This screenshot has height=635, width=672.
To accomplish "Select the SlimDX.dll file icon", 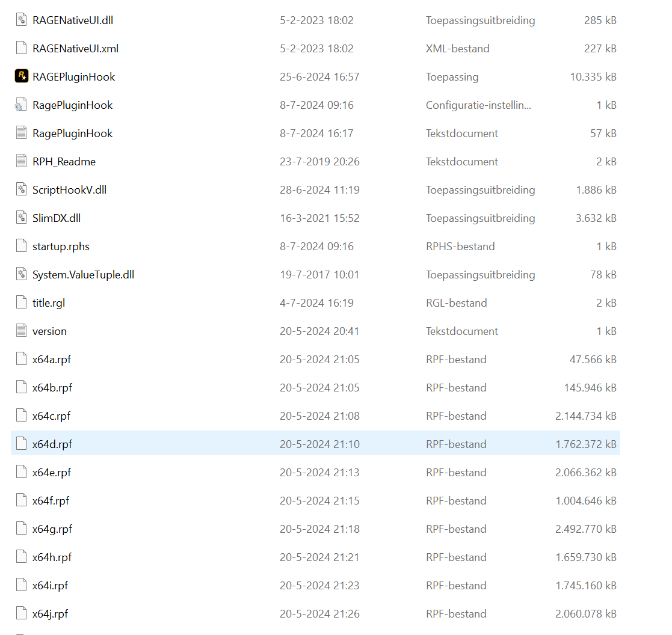I will [22, 218].
